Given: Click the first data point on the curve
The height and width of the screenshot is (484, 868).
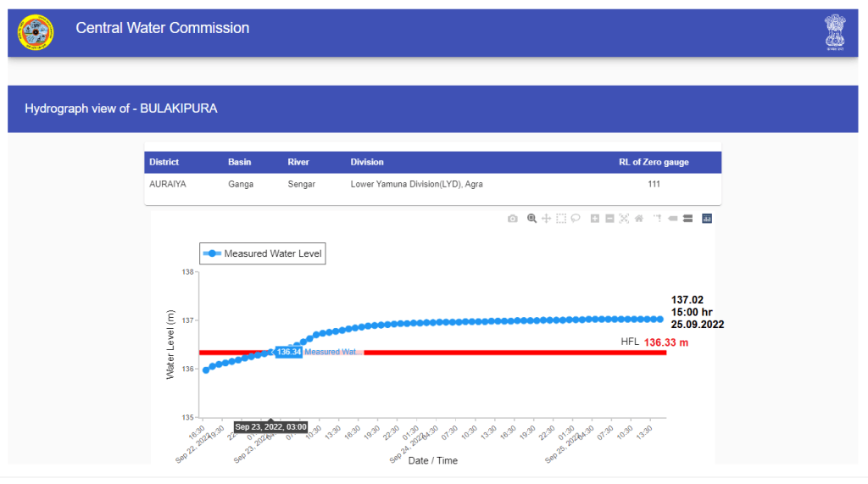Looking at the screenshot, I should click(206, 370).
